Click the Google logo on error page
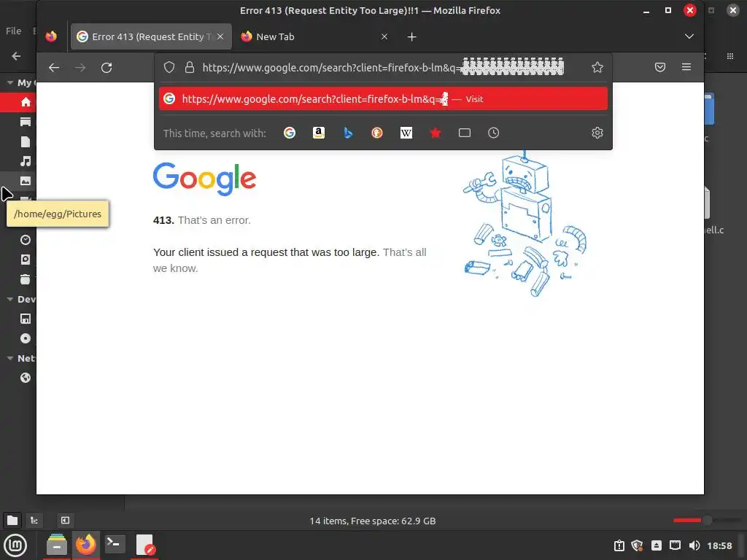The height and width of the screenshot is (560, 747). point(204,179)
